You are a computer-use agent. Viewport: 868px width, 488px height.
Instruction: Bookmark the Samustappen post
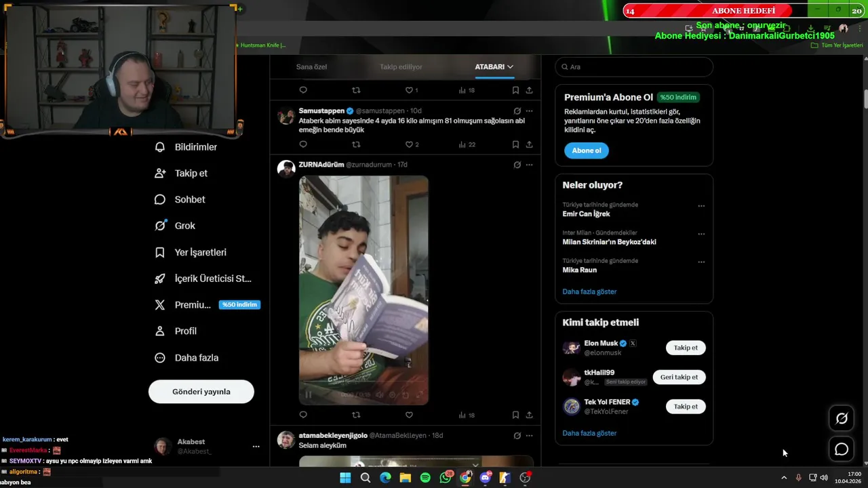515,144
